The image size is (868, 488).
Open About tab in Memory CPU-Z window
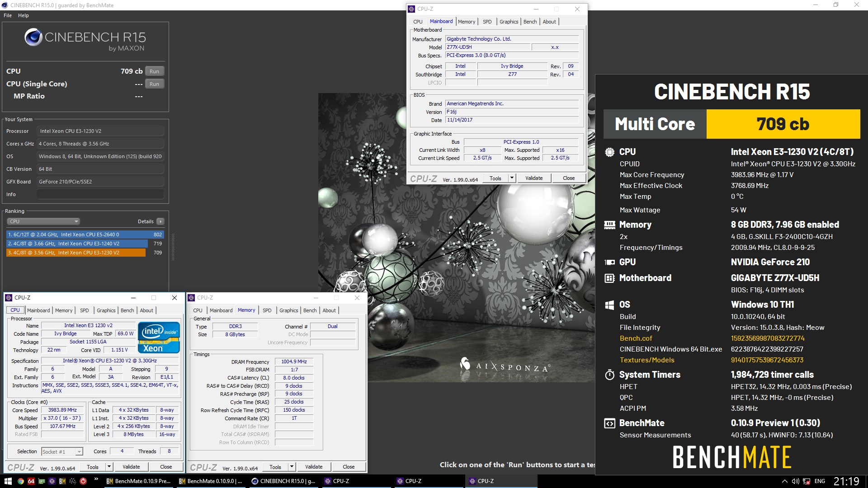(x=329, y=310)
